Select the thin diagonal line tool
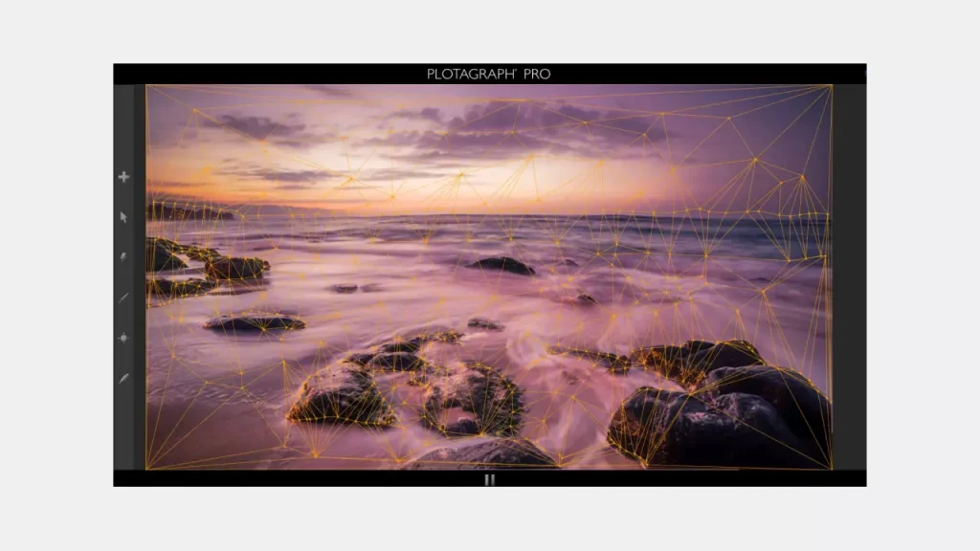980x551 pixels. [x=123, y=298]
